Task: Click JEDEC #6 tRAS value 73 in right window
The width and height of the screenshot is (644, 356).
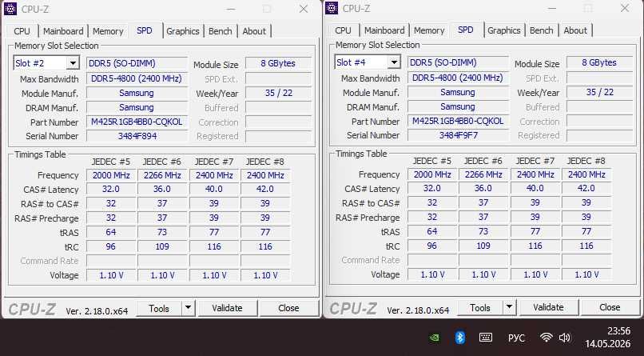Action: (x=484, y=231)
